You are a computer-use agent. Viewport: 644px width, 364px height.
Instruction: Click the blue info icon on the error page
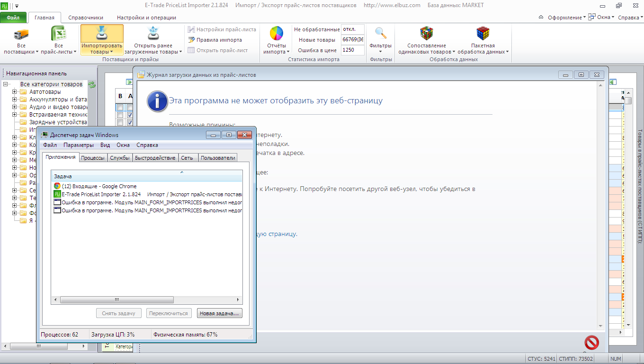click(157, 101)
